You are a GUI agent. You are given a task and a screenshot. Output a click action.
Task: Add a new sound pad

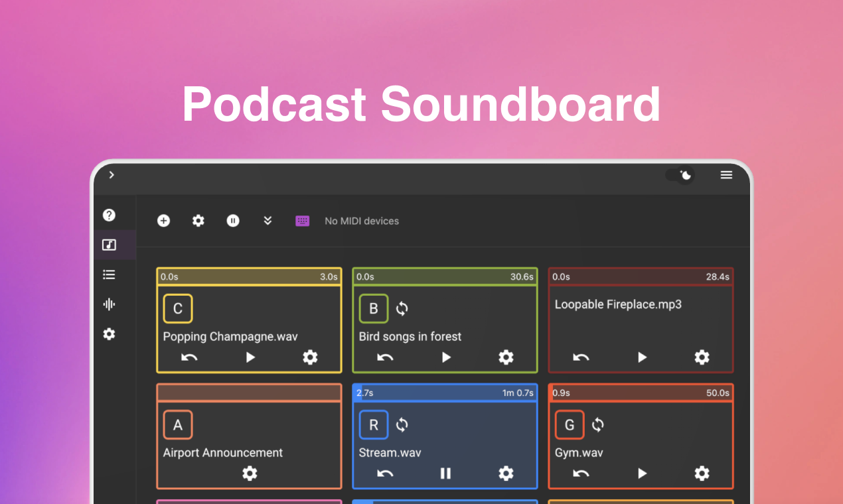163,221
